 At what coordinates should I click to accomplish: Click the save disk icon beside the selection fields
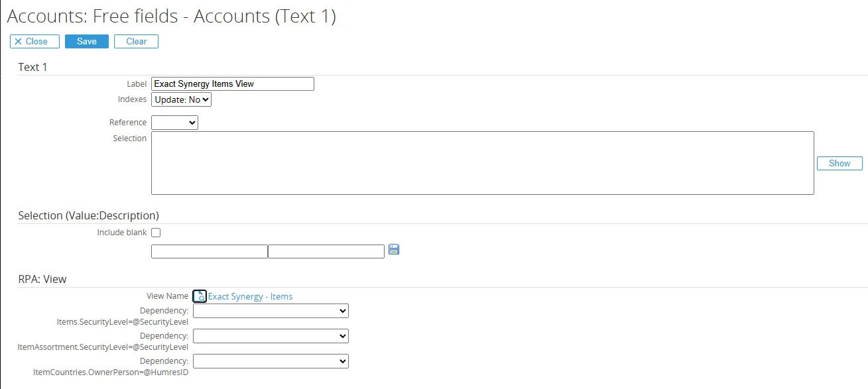point(393,249)
